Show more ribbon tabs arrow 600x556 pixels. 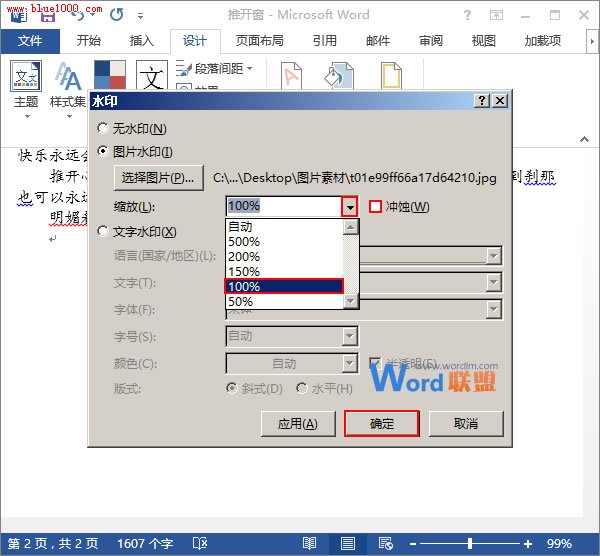(592, 41)
